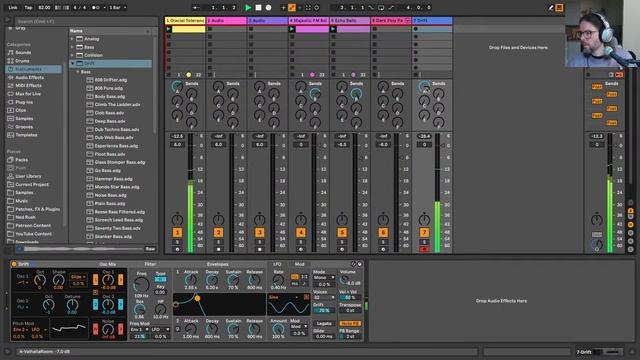640x360 pixels.
Task: Open the Drift filter Type selector
Action: click(160, 279)
